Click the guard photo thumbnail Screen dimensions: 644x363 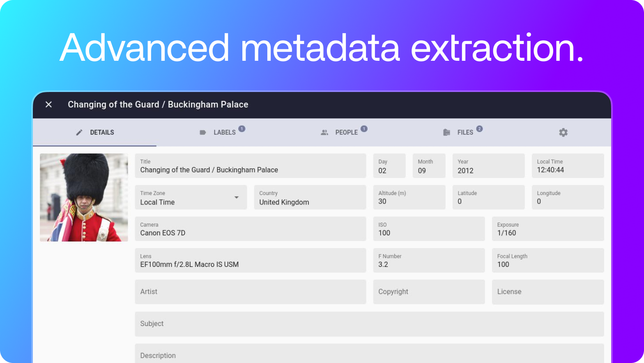pyautogui.click(x=84, y=198)
